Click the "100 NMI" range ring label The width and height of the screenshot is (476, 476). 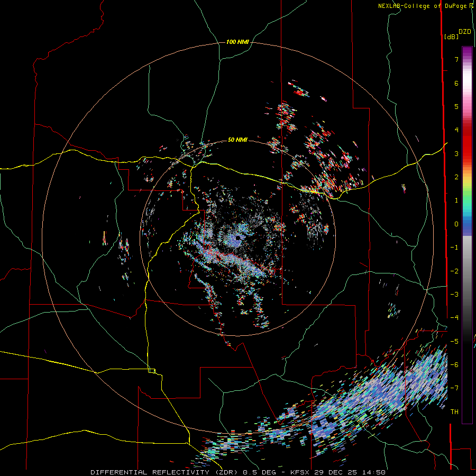click(237, 42)
